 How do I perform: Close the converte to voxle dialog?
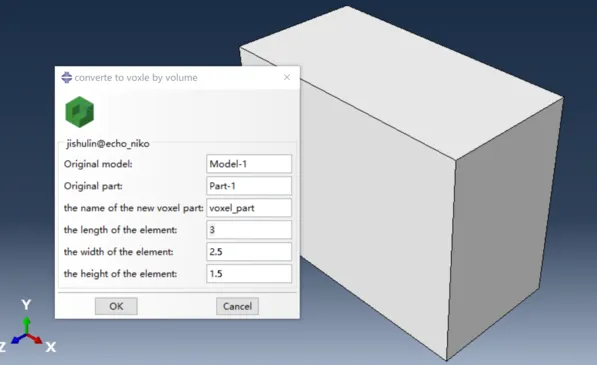click(x=287, y=77)
